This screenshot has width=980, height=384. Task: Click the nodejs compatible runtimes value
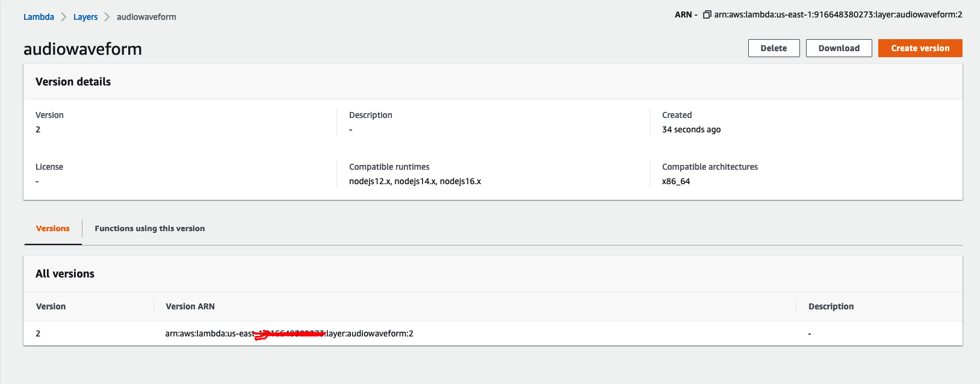click(x=415, y=181)
